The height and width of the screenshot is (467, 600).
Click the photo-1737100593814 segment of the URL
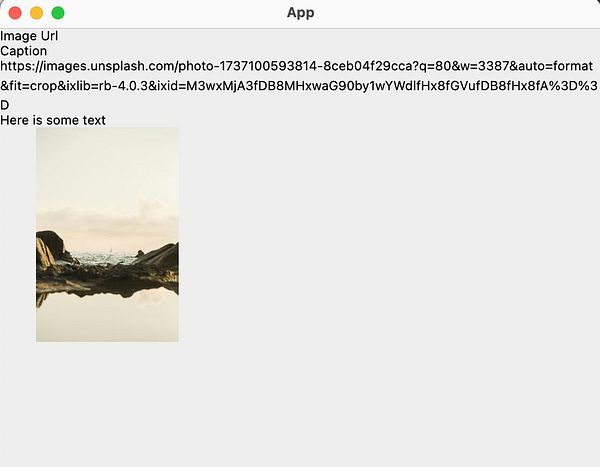click(x=248, y=66)
